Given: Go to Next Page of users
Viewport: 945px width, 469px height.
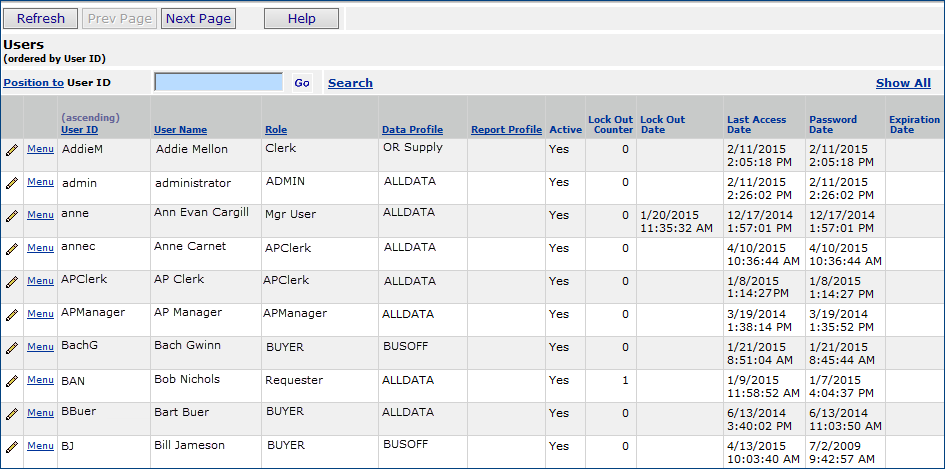Looking at the screenshot, I should point(198,18).
